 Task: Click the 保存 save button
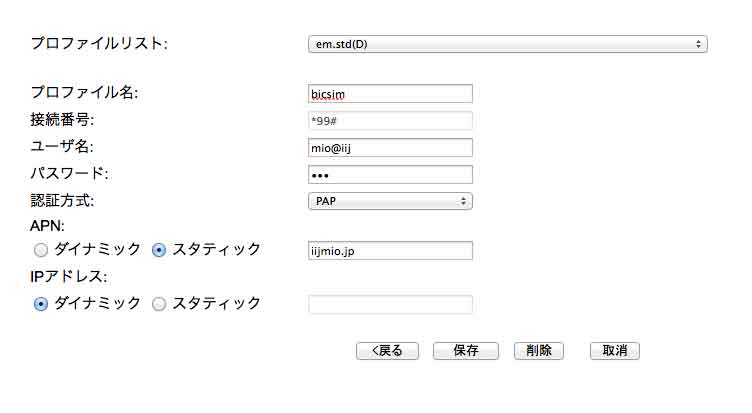(466, 351)
